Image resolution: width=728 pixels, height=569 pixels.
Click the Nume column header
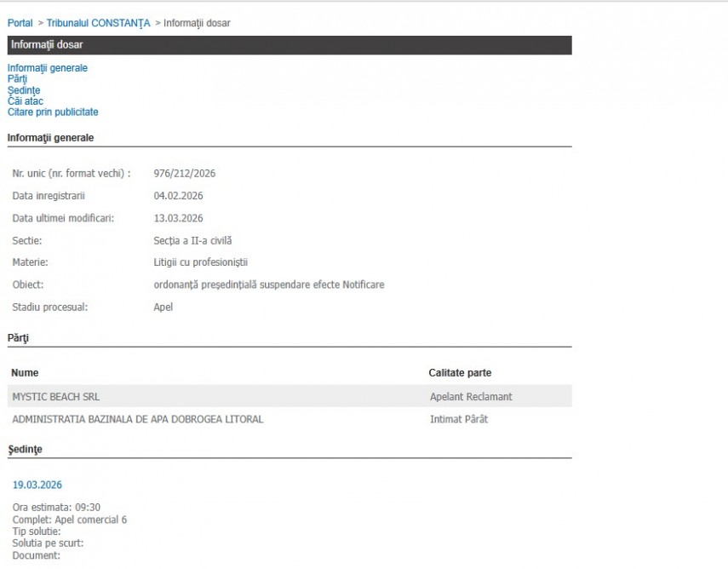click(x=26, y=373)
